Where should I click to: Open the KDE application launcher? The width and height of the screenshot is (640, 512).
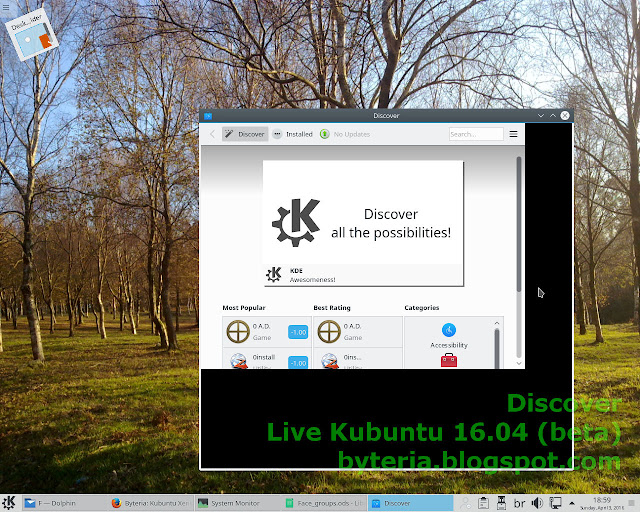click(x=9, y=503)
